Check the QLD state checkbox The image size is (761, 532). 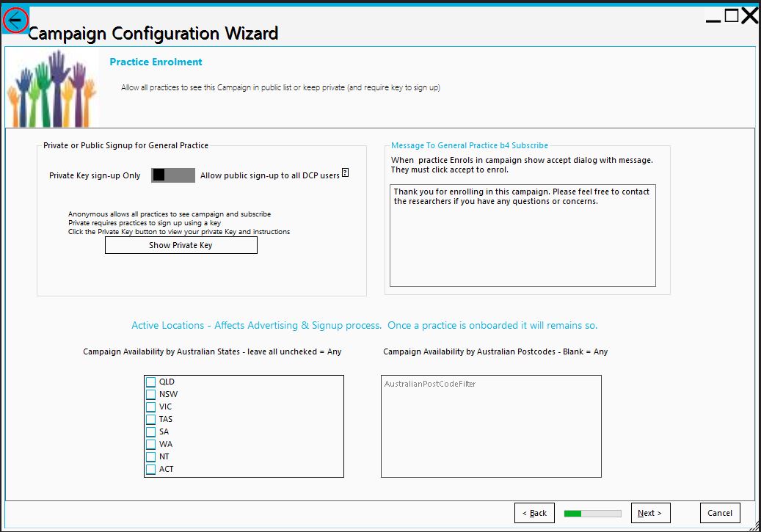(x=151, y=382)
